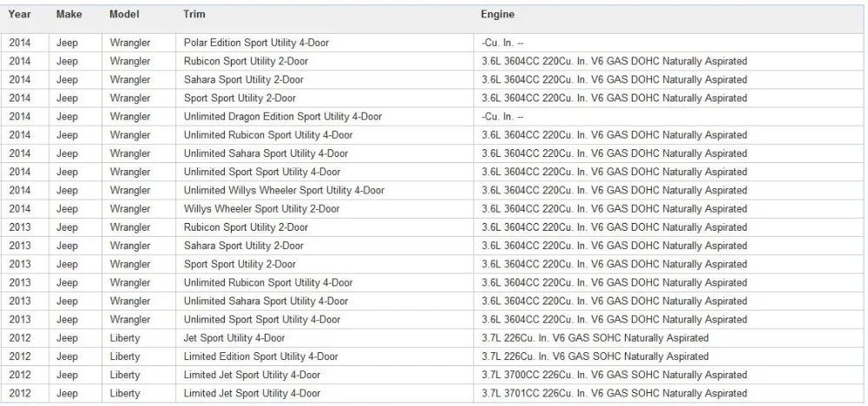The image size is (868, 406).
Task: Select Polar Edition Sport Utility 4-Door trim
Action: (256, 43)
